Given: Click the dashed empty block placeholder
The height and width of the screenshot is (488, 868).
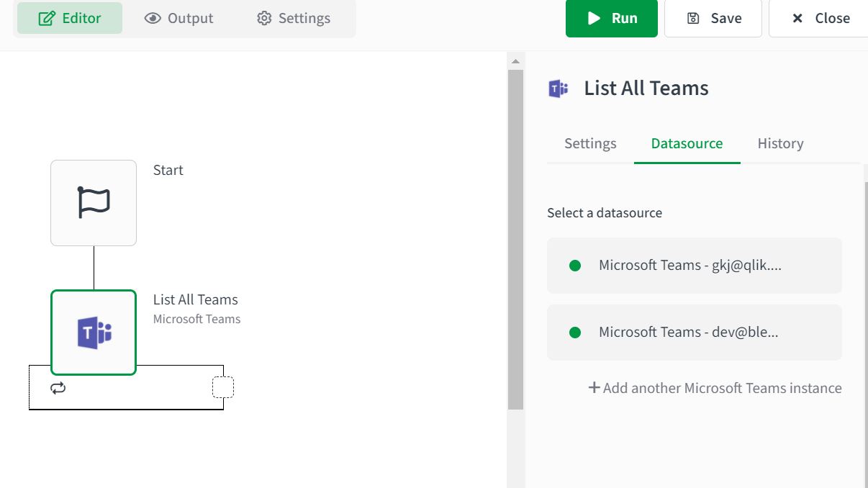Looking at the screenshot, I should point(223,387).
